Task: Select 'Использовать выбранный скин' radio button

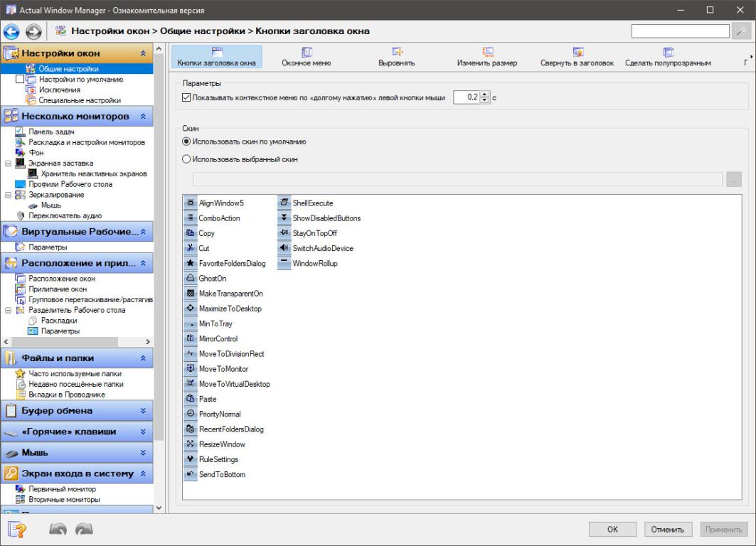Action: 187,159
